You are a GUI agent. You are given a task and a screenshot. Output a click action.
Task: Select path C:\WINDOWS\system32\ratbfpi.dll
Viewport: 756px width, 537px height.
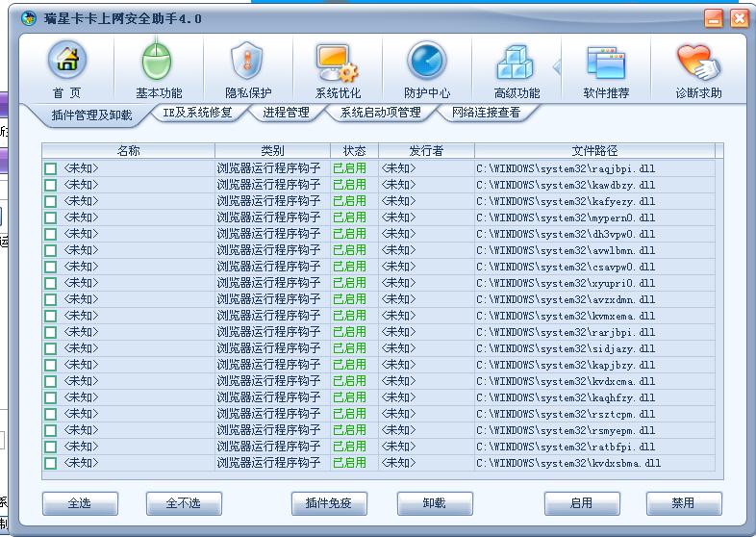point(566,447)
